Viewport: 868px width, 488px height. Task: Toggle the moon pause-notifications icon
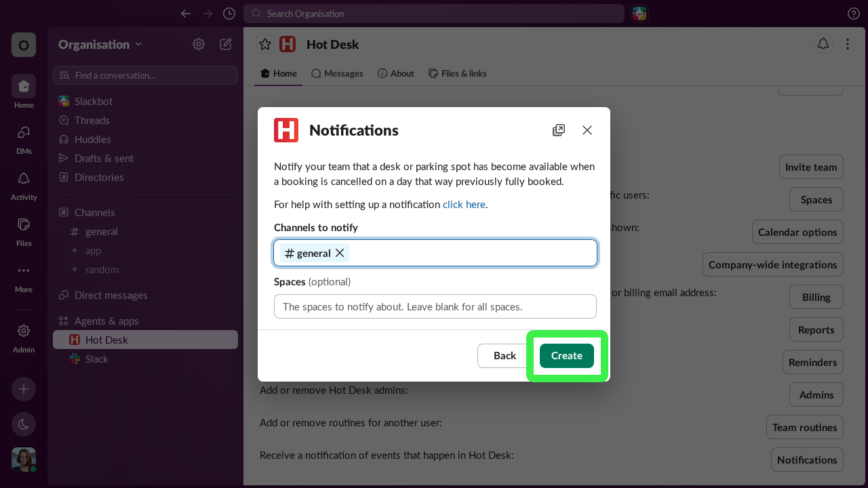tap(24, 424)
